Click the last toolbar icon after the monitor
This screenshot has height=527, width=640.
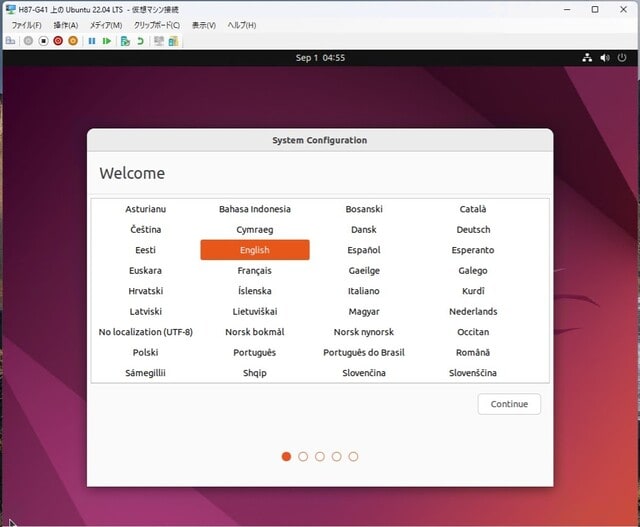click(173, 41)
